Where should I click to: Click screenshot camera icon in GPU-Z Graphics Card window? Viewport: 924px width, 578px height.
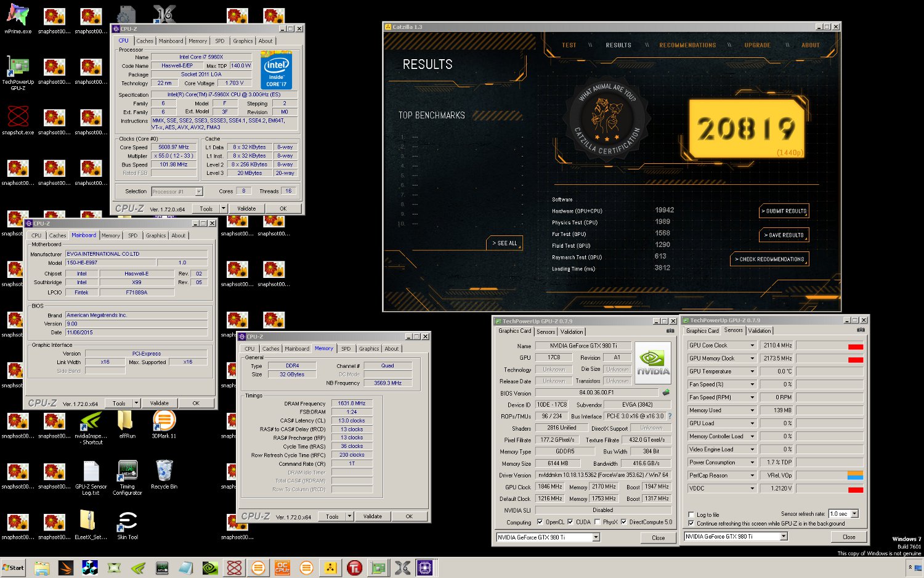pyautogui.click(x=670, y=331)
